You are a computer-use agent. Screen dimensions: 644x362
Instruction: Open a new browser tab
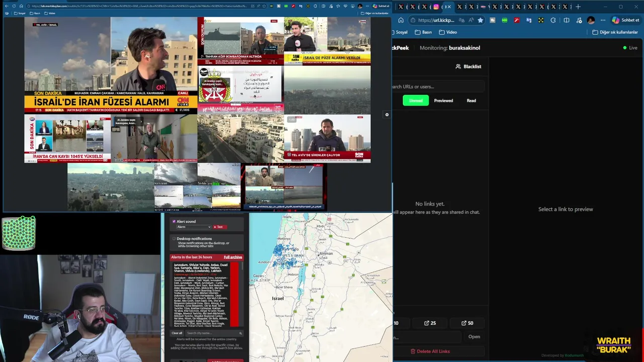pos(578,7)
